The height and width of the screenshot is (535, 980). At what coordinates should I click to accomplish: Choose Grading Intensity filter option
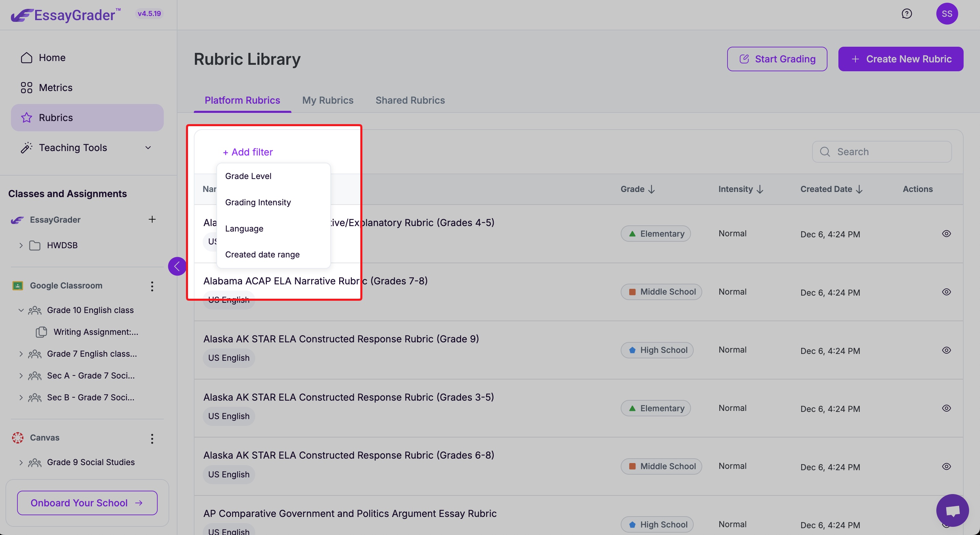click(258, 202)
